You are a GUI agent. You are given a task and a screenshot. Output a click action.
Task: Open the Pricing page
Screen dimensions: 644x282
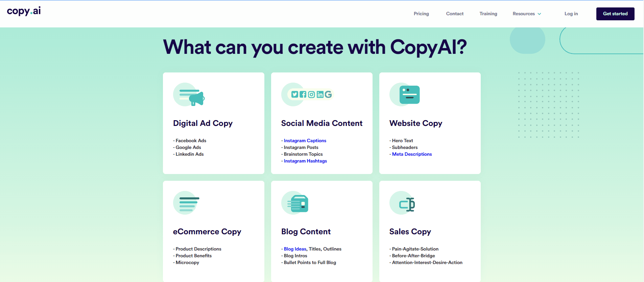click(x=421, y=14)
